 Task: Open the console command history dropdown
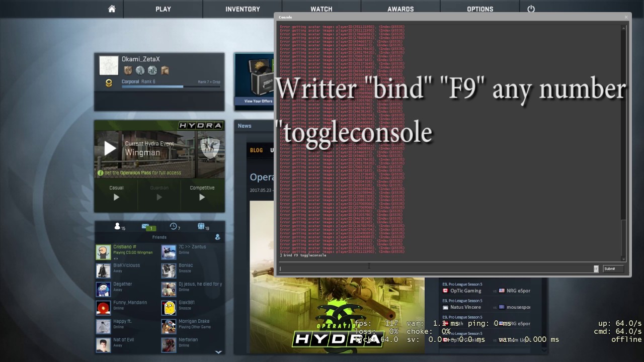coord(596,268)
